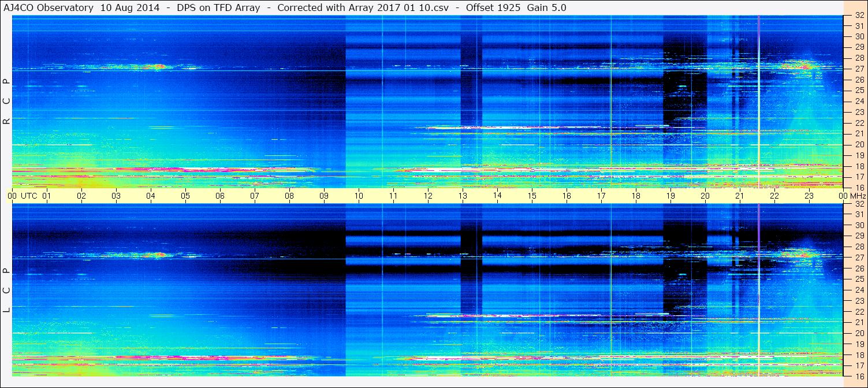This screenshot has height=388, width=868.
Task: Click the 22 MHz label on the LCP frequency scale
Action: pyautogui.click(x=859, y=312)
